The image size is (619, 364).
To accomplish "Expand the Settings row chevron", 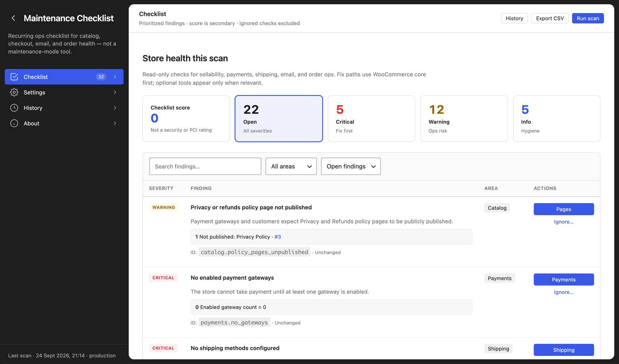I will point(115,92).
